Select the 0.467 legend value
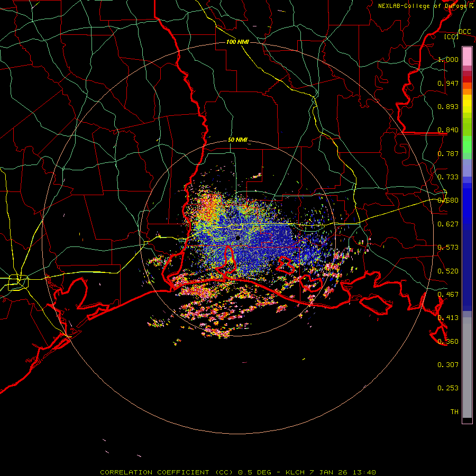476x476 pixels. point(448,295)
